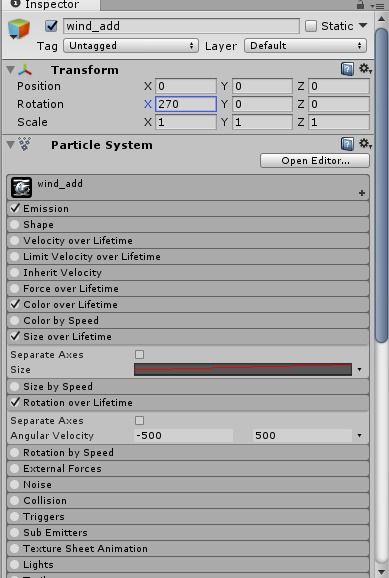Click Position Z field
Image resolution: width=389 pixels, height=578 pixels.
tap(339, 86)
